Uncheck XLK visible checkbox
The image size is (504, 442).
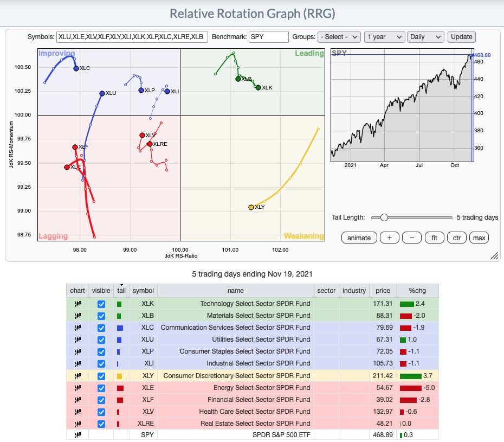click(101, 304)
